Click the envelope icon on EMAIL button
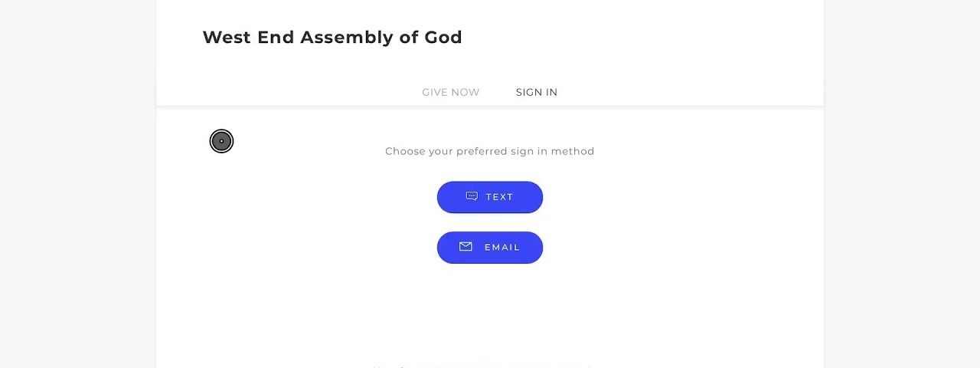The width and height of the screenshot is (980, 368). pos(465,247)
